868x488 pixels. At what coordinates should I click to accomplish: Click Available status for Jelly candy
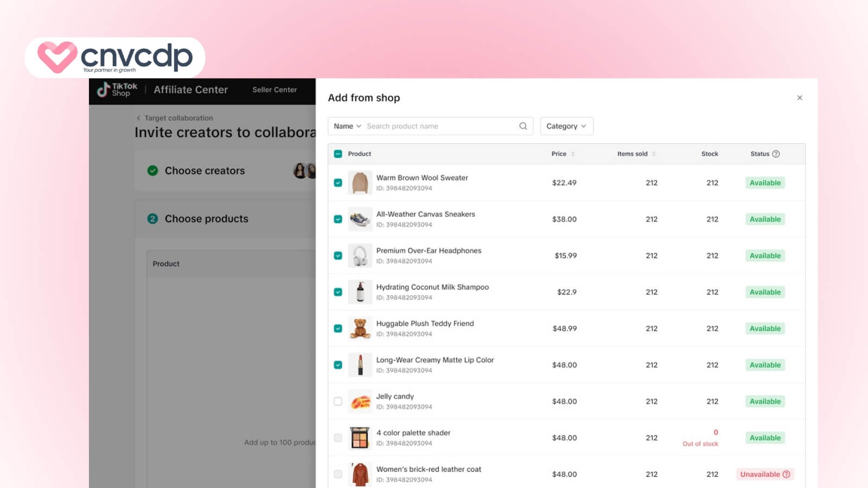(765, 401)
